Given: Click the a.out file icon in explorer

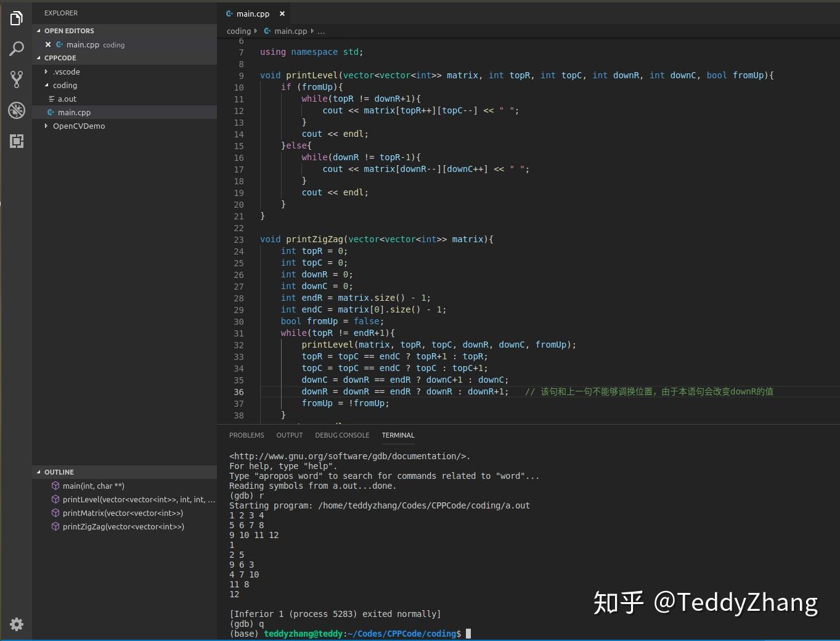Looking at the screenshot, I should point(52,99).
